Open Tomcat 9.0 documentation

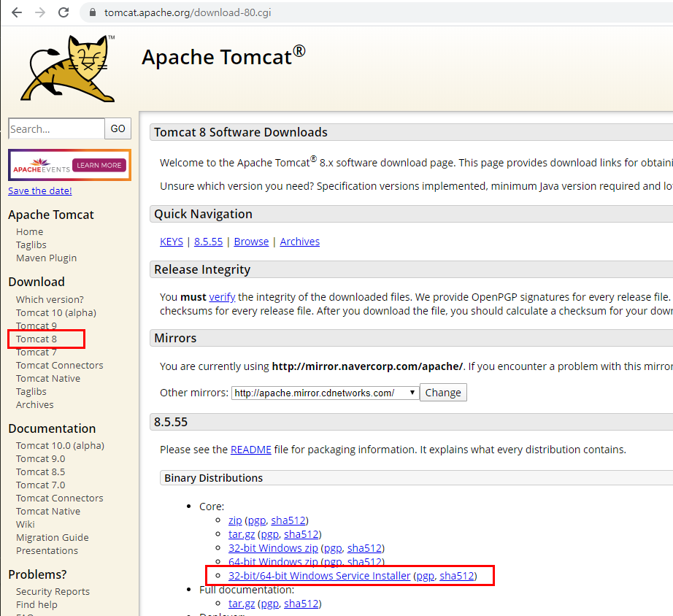point(41,459)
